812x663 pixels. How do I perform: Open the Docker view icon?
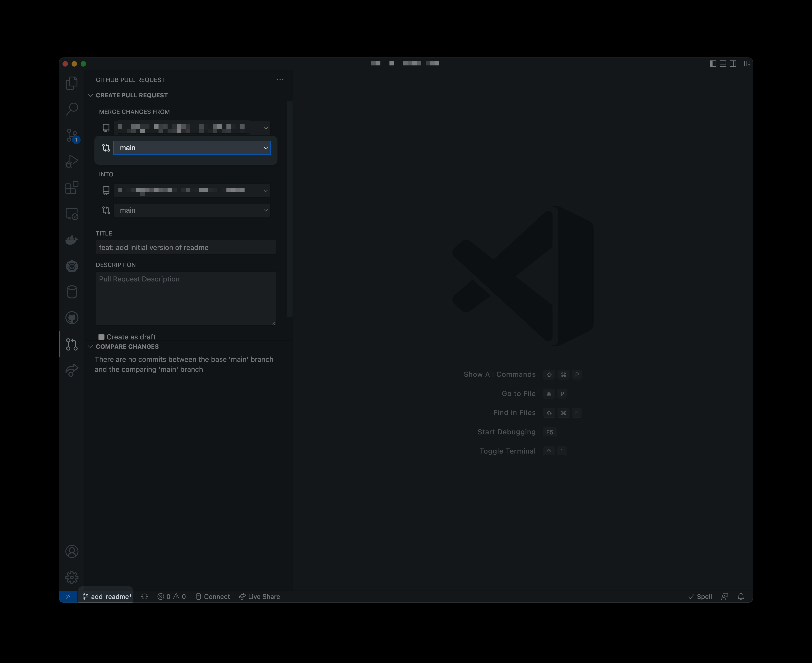point(72,240)
